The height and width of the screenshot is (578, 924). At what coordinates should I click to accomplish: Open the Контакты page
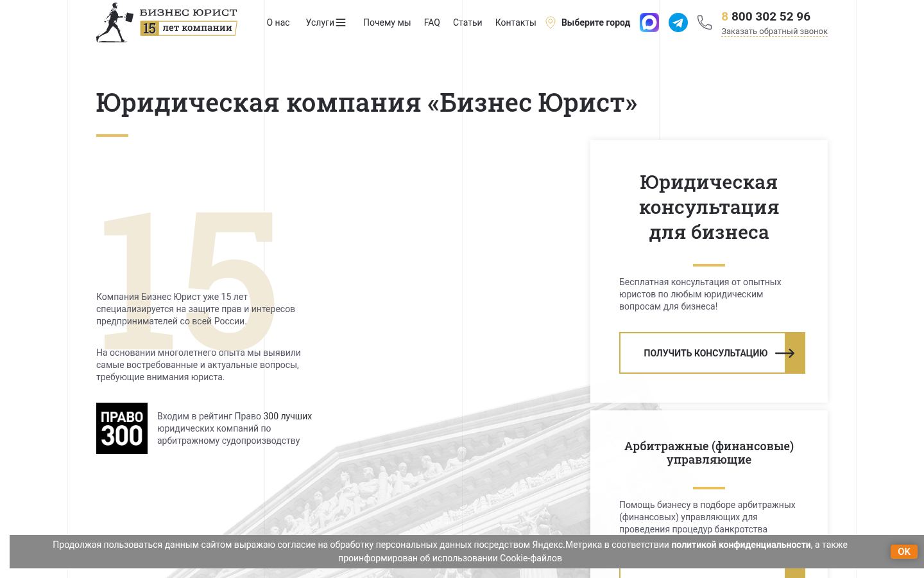click(515, 22)
